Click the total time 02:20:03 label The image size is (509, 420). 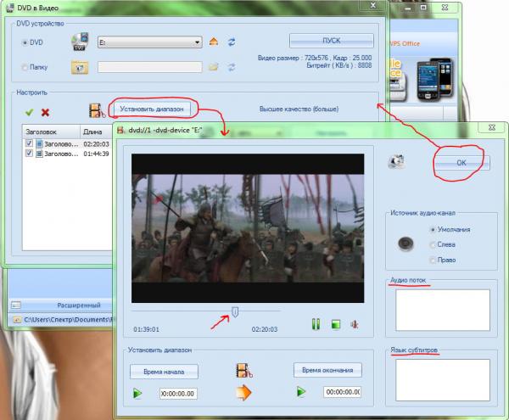tap(265, 329)
